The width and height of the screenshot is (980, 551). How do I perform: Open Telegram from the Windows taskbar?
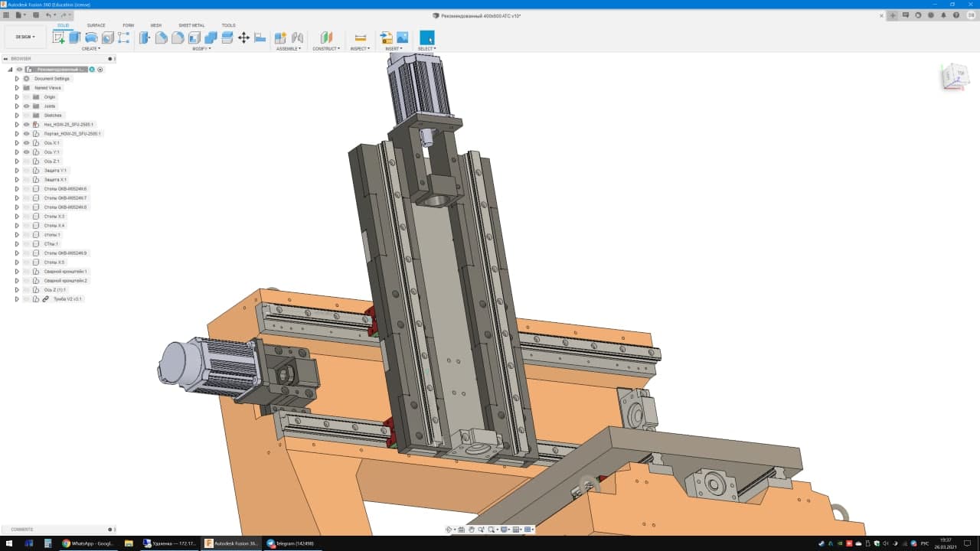(x=291, y=543)
